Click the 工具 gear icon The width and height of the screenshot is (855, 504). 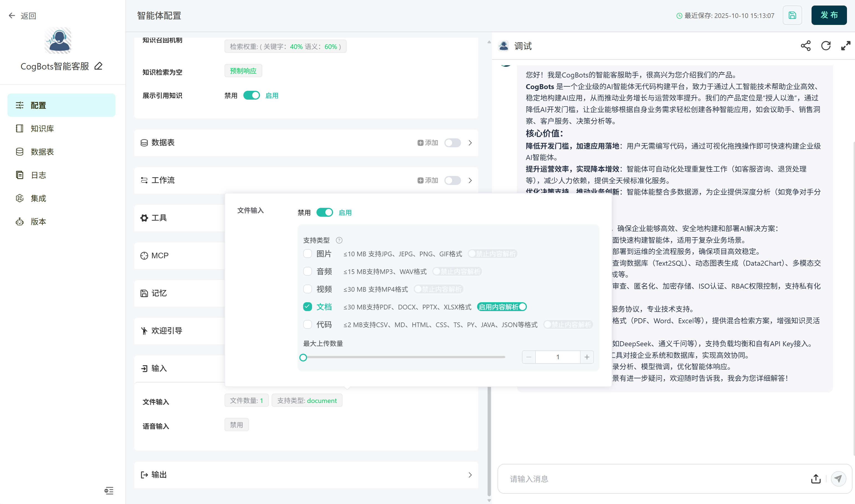click(144, 218)
